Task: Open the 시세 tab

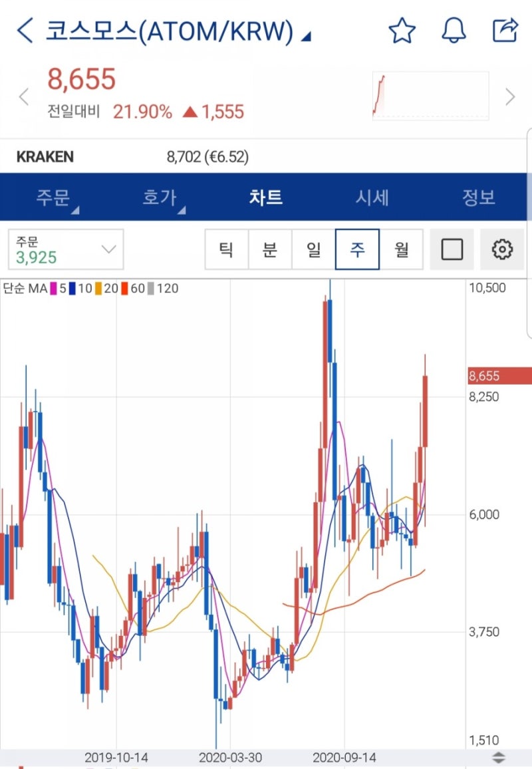Action: point(372,197)
